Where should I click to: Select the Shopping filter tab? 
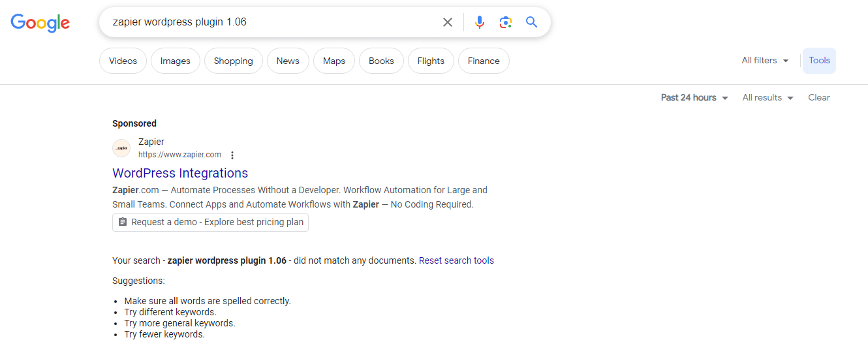tap(233, 61)
